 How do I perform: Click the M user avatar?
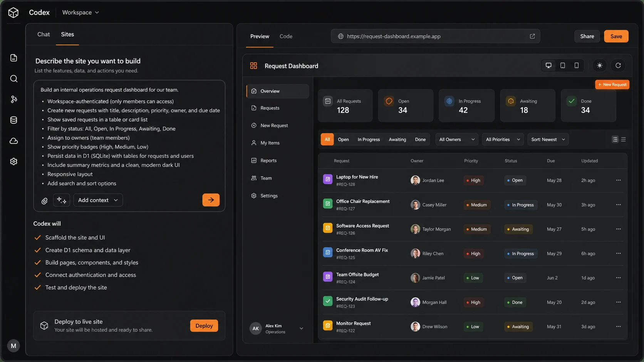(13, 346)
